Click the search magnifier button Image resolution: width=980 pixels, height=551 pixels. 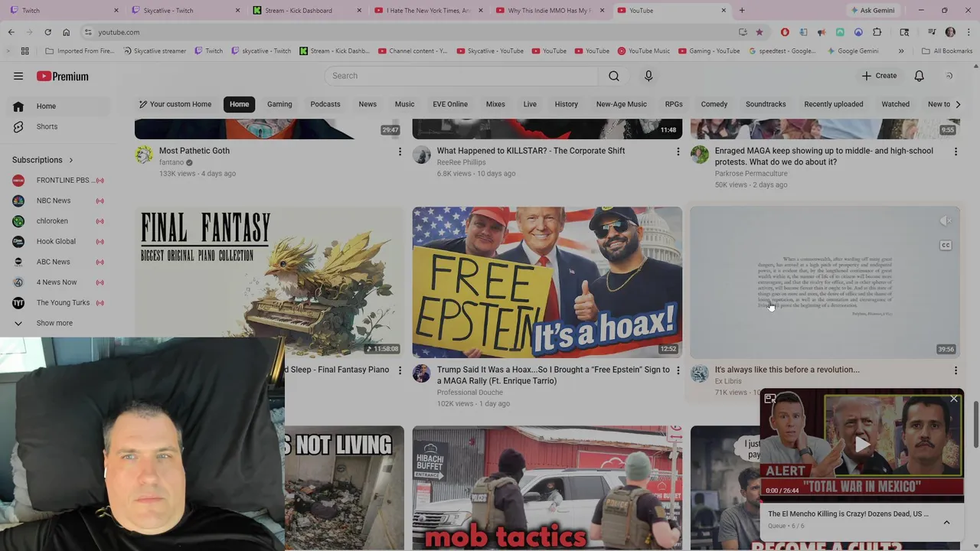point(614,76)
